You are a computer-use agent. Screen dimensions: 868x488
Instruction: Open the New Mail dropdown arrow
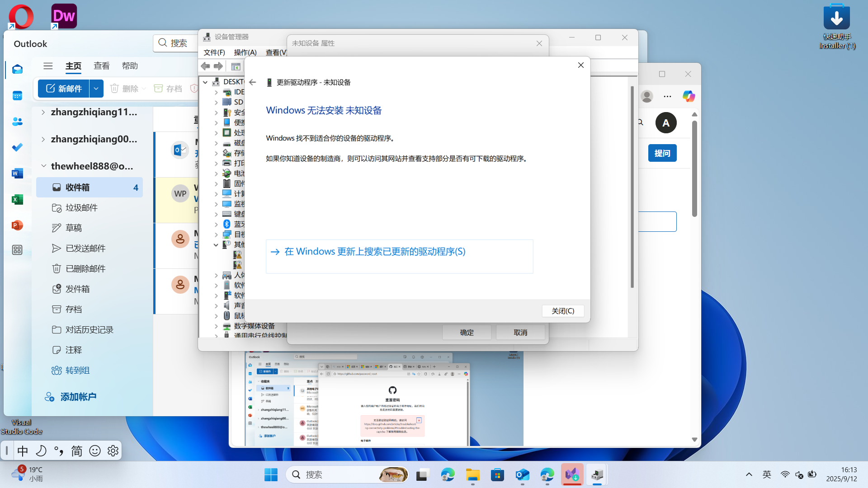(96, 89)
